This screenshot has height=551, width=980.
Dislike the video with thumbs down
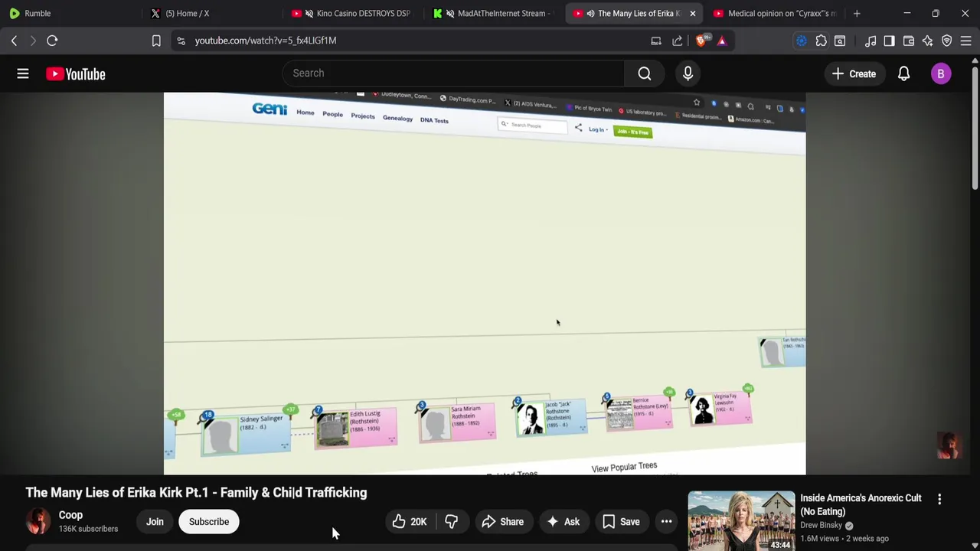pyautogui.click(x=451, y=522)
